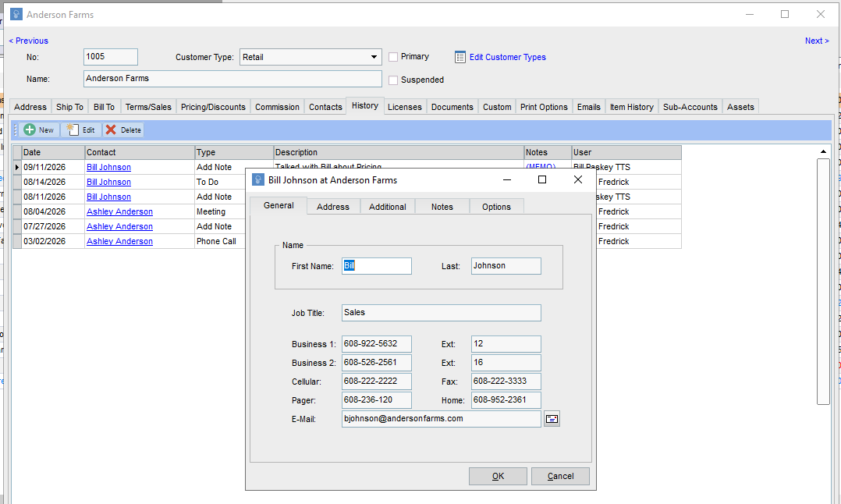
Task: Cancel the Bill Johnson contact dialog
Action: pyautogui.click(x=560, y=476)
